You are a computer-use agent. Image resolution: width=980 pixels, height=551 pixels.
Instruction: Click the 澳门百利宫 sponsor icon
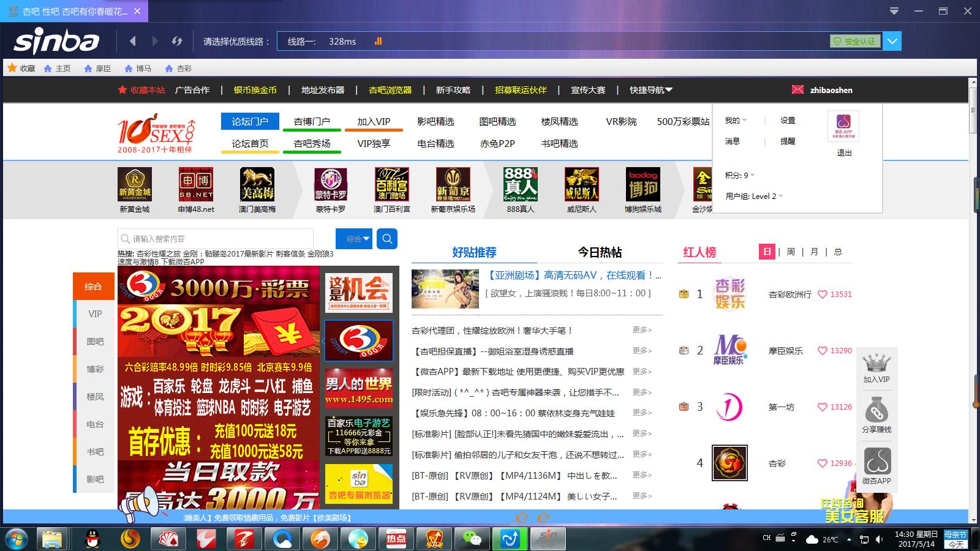(392, 184)
